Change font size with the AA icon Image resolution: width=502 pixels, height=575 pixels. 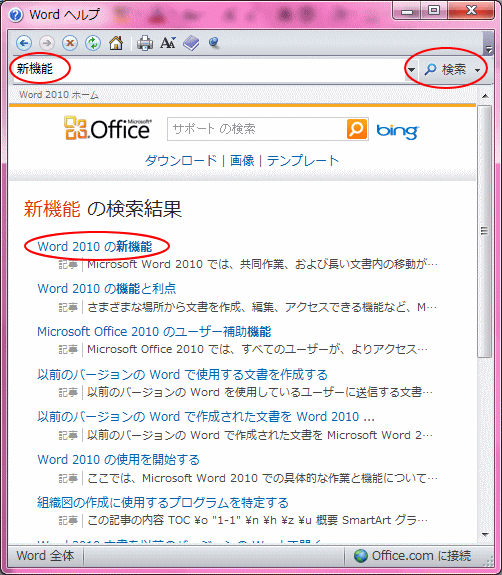pyautogui.click(x=168, y=43)
